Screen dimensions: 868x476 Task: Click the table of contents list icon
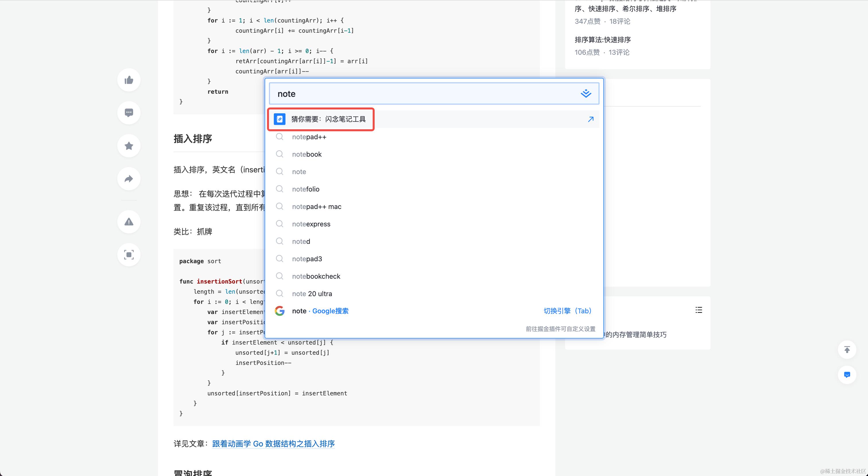[699, 310]
